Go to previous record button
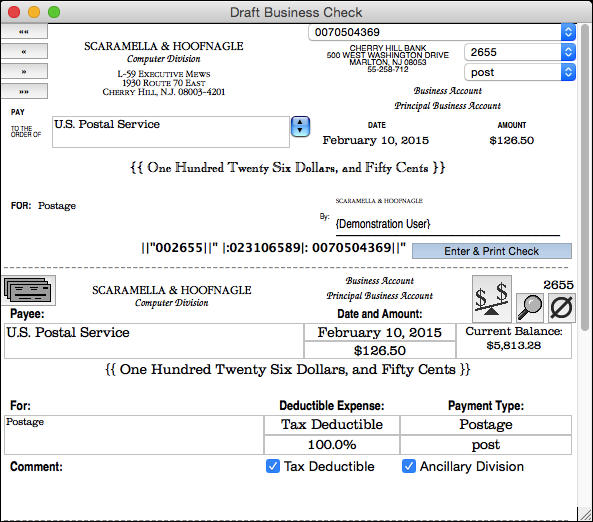Image resolution: width=593 pixels, height=522 pixels. (x=24, y=51)
